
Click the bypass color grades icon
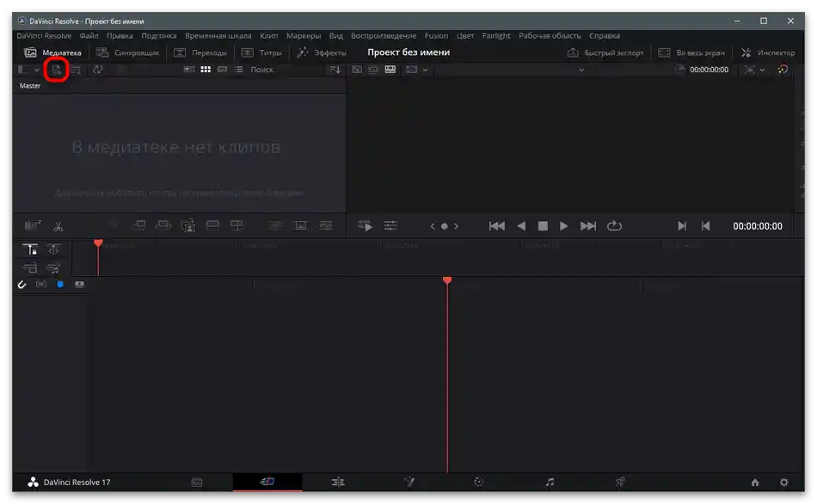[x=782, y=70]
